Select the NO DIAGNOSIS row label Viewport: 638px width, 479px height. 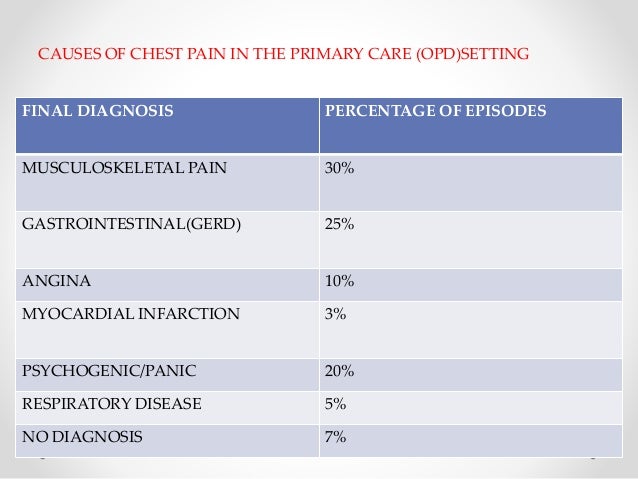pos(82,437)
